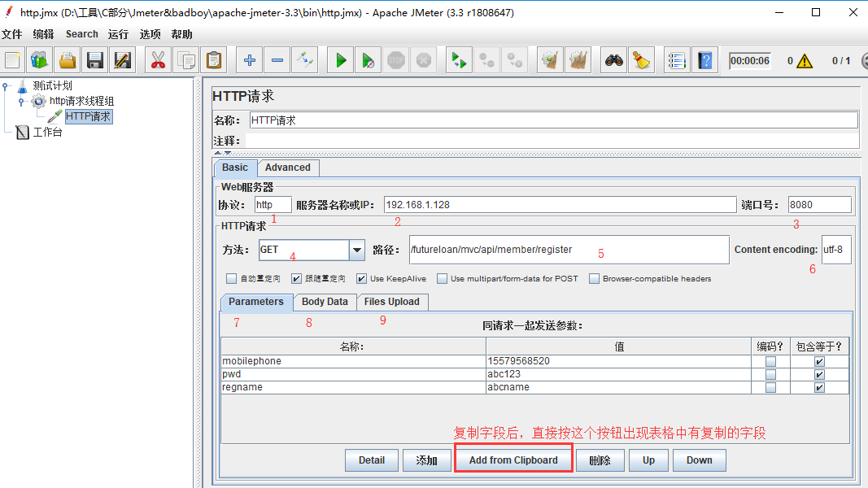
Task: Toggle the 跟随重定向 checkbox
Action: click(297, 278)
